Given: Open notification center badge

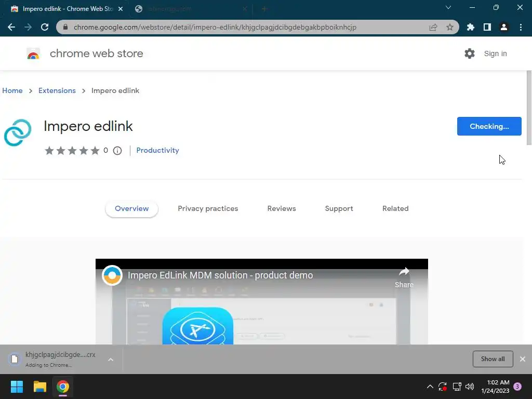Looking at the screenshot, I should pyautogui.click(x=517, y=387).
